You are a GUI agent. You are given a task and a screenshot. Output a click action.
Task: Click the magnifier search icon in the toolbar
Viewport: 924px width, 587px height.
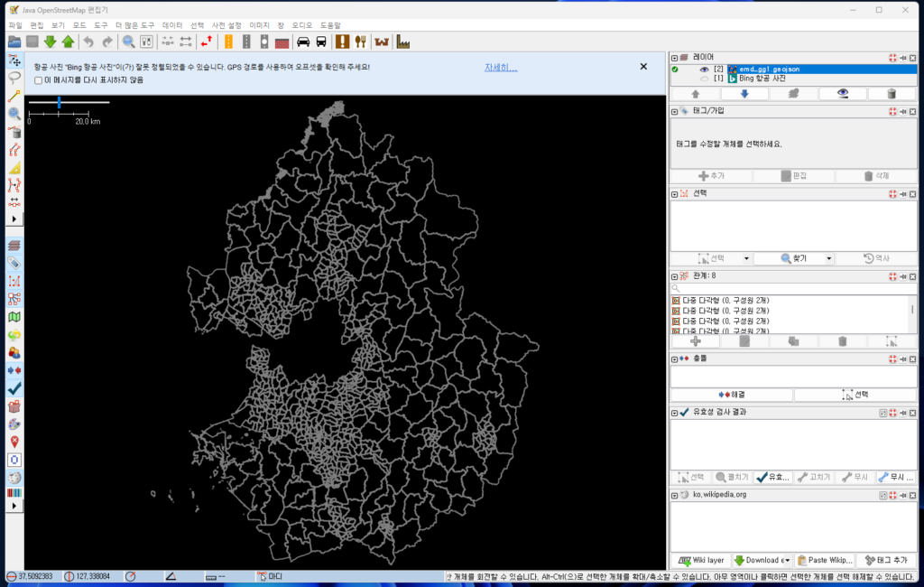coord(128,42)
